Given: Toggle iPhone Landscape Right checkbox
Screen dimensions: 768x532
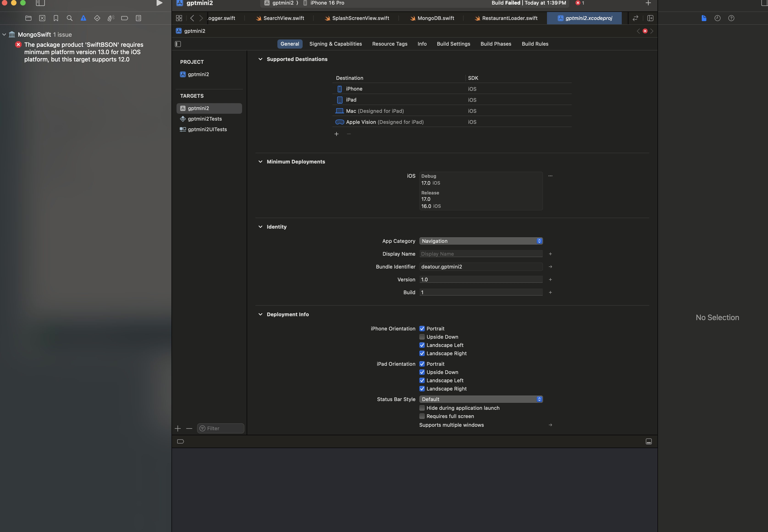Looking at the screenshot, I should 422,353.
